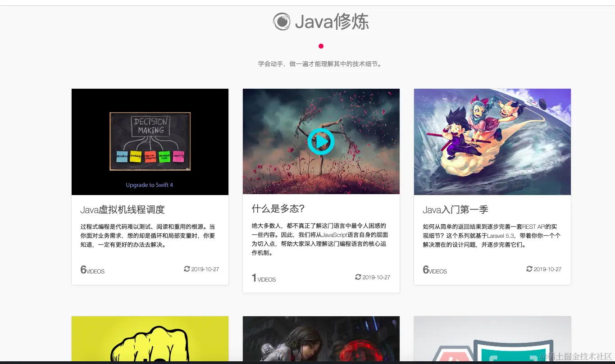Click the refresh icon beside 什么是多态? date
The image size is (615, 364).
pos(358,277)
